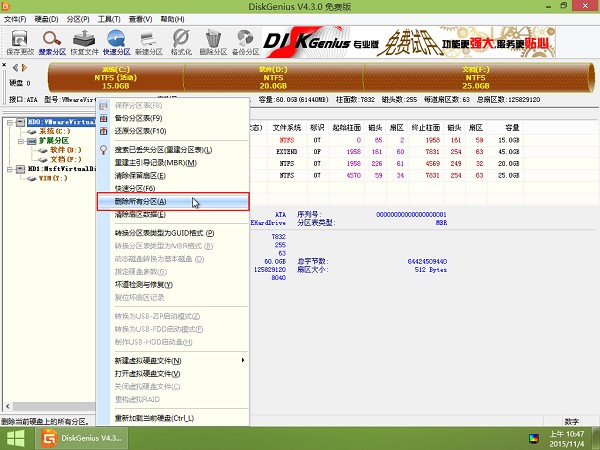600x450 pixels.
Task: Open the 工具(T) menu
Action: tap(109, 19)
